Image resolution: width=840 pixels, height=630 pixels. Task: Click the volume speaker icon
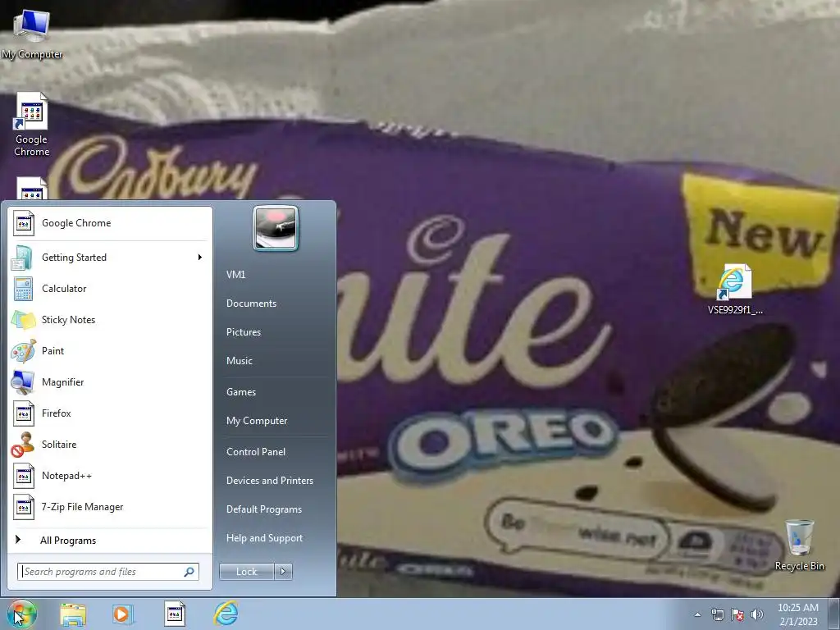coord(757,614)
